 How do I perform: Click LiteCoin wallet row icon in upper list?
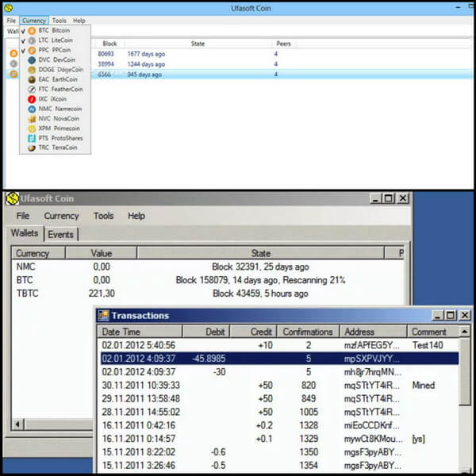point(13,63)
